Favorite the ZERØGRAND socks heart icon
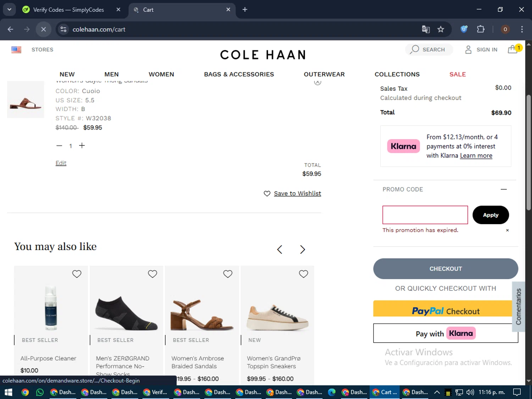This screenshot has height=399, width=532. pyautogui.click(x=153, y=274)
